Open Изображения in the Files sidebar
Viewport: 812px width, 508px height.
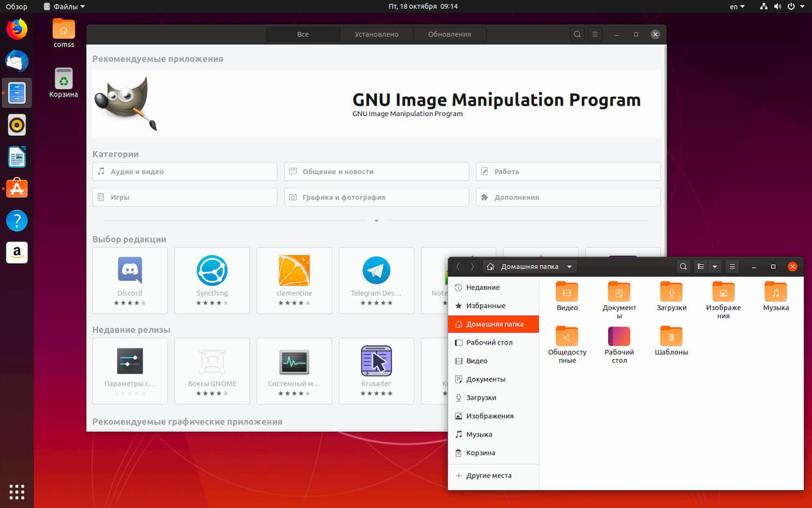(x=494, y=416)
